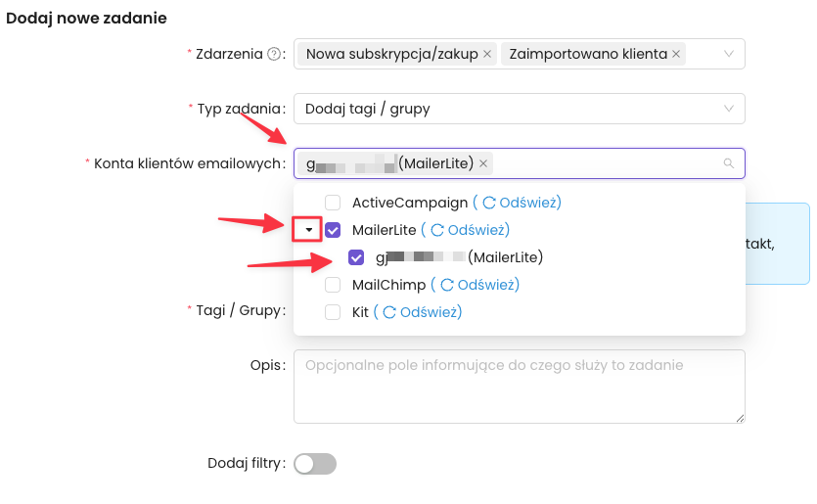Click the Zdarzenia help question mark icon
This screenshot has width=817, height=504.
click(274, 55)
